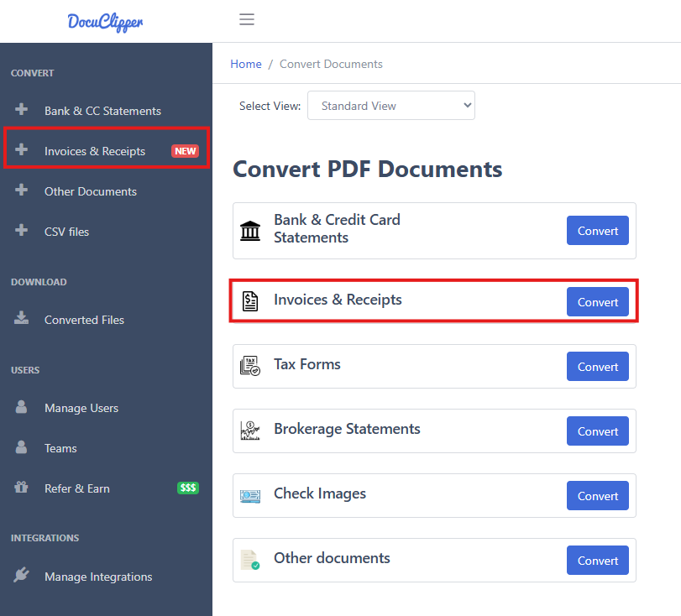681x616 pixels.
Task: Convert Bank & Credit Card Statements
Action: click(598, 231)
